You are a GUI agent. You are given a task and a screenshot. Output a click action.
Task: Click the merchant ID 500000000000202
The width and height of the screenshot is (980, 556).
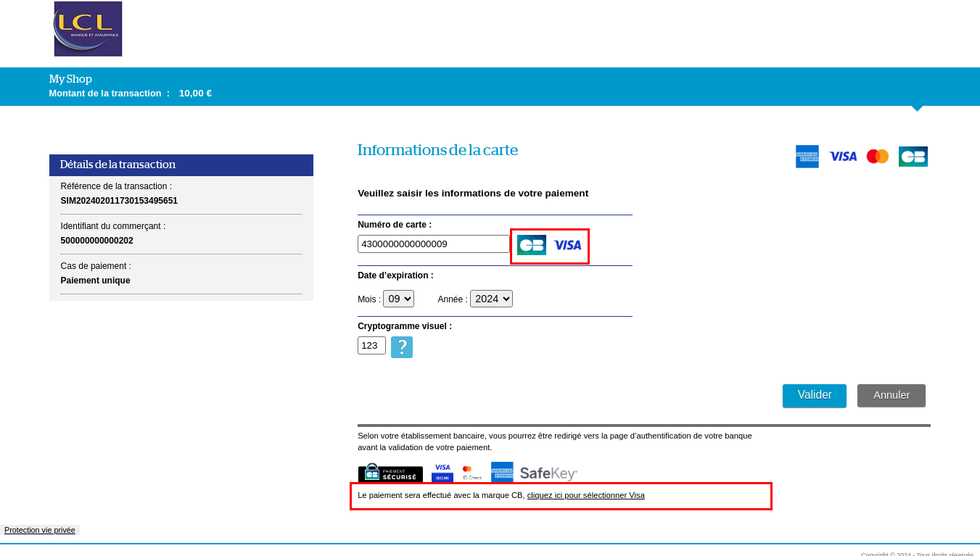coord(97,241)
